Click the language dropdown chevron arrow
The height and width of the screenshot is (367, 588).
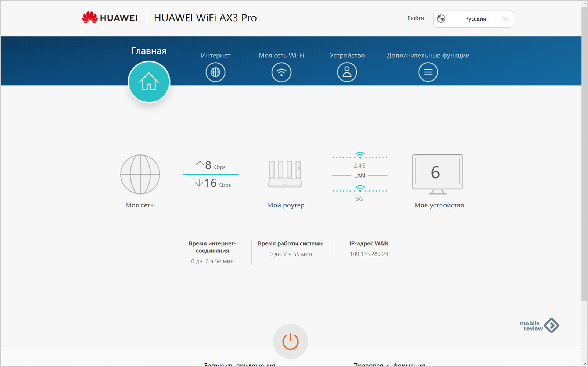tap(506, 19)
